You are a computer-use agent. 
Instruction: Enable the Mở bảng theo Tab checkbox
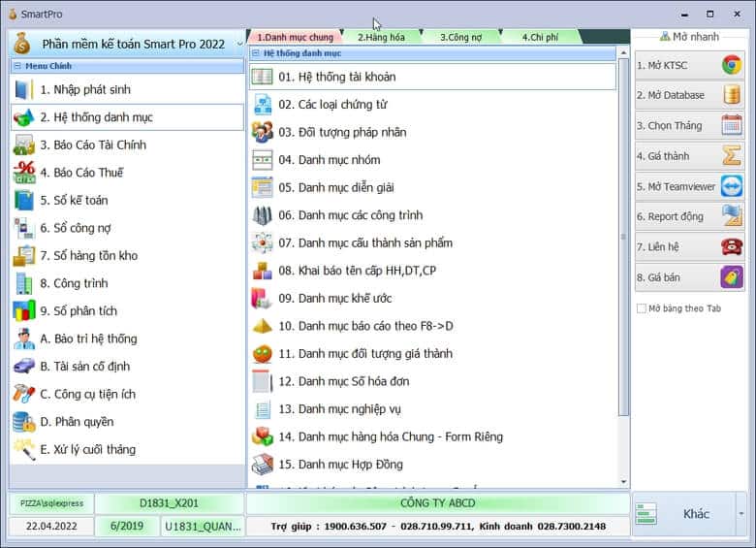click(x=642, y=308)
